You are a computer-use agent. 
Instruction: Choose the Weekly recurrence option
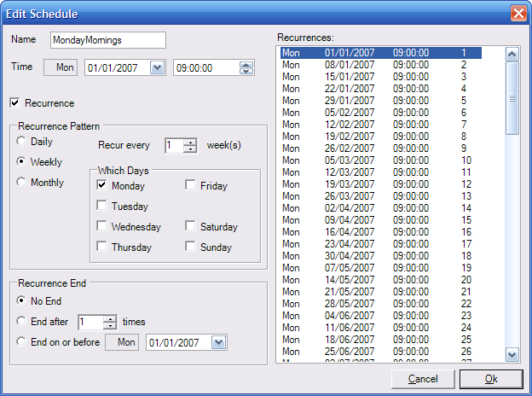21,161
